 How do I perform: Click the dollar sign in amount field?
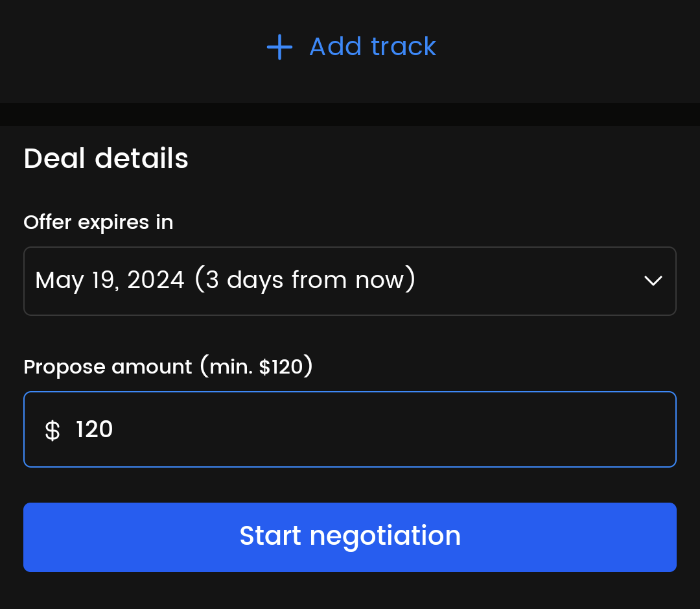(52, 430)
